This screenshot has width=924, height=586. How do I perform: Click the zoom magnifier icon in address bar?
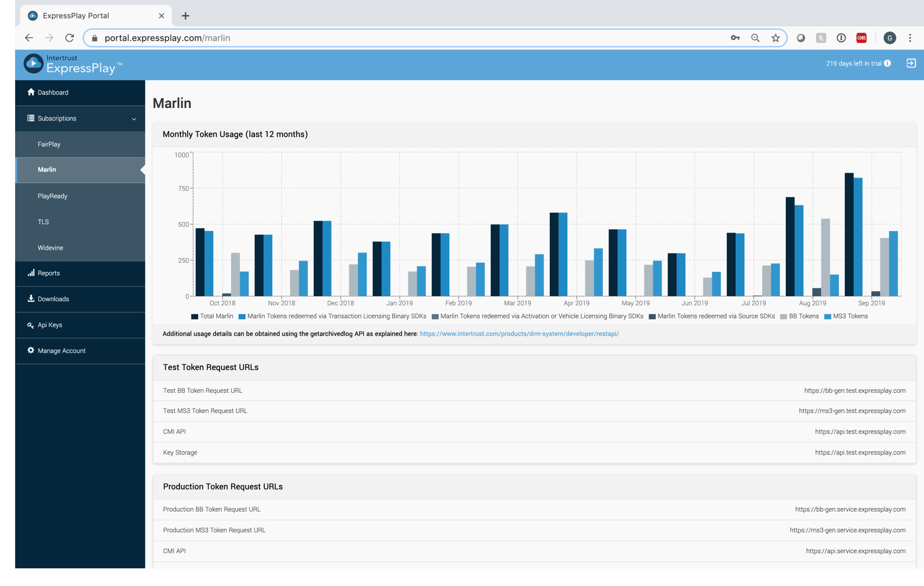point(755,38)
